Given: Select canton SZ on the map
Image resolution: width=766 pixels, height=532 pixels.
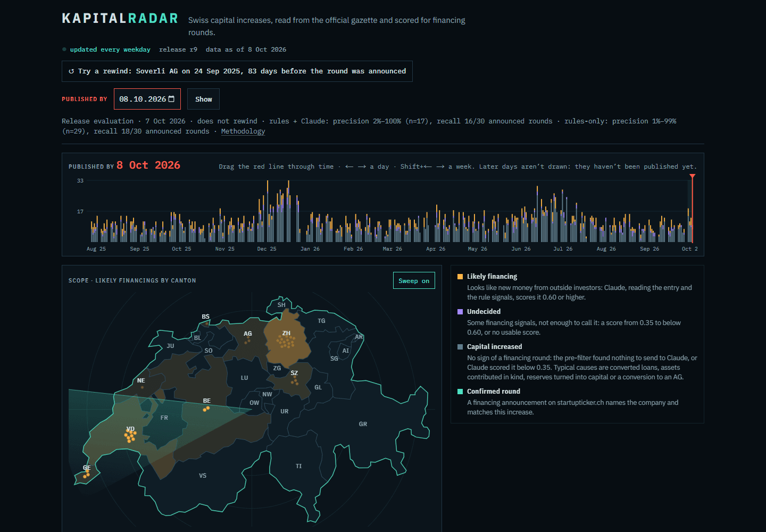Looking at the screenshot, I should [294, 373].
